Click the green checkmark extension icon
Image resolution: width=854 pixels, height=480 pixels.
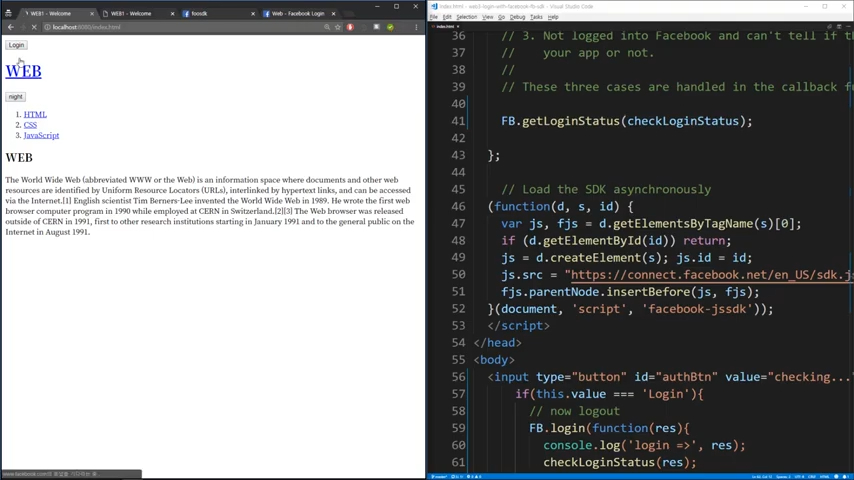tap(390, 27)
